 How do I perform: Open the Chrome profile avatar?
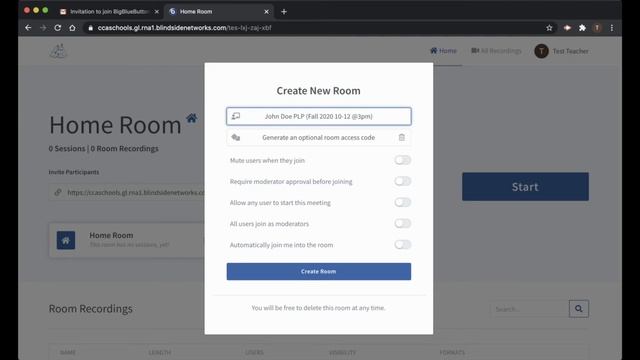click(x=597, y=28)
